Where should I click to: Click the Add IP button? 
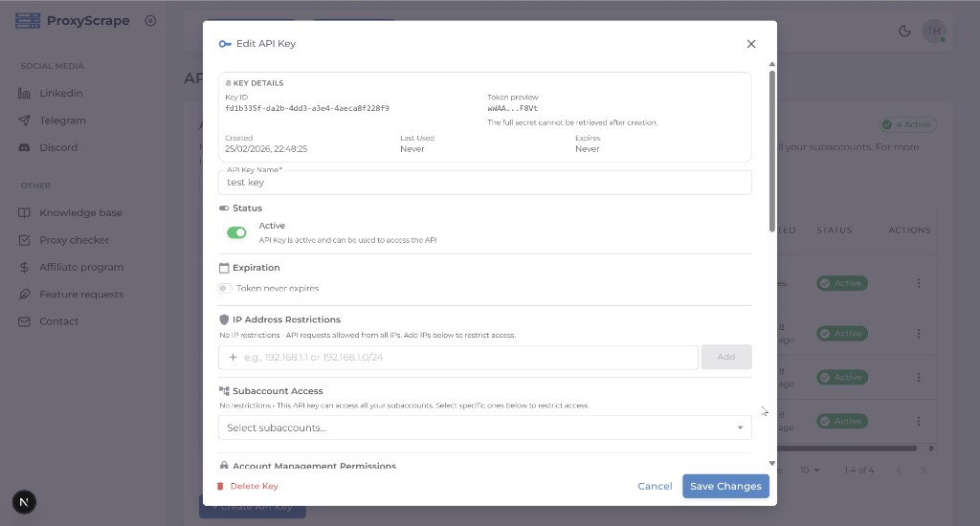725,358
